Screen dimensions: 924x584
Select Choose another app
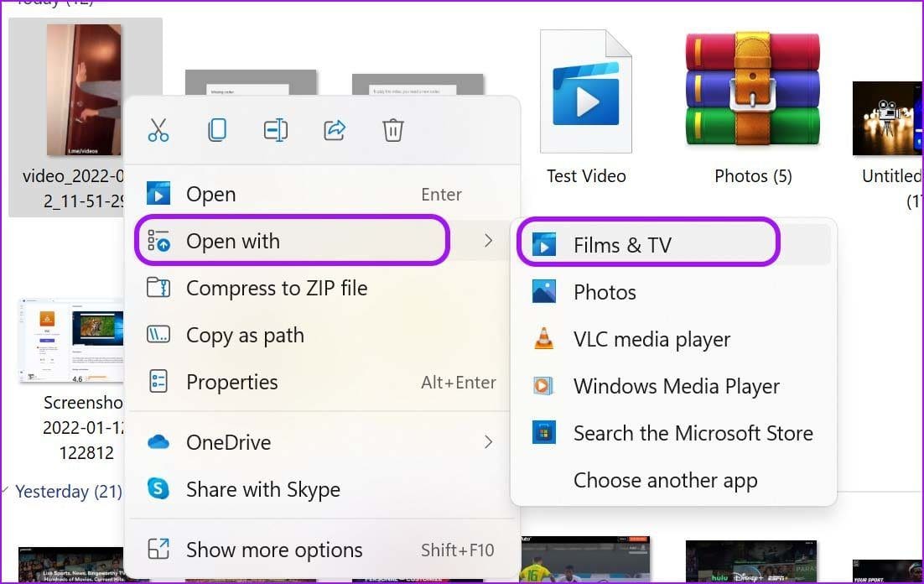point(673,480)
